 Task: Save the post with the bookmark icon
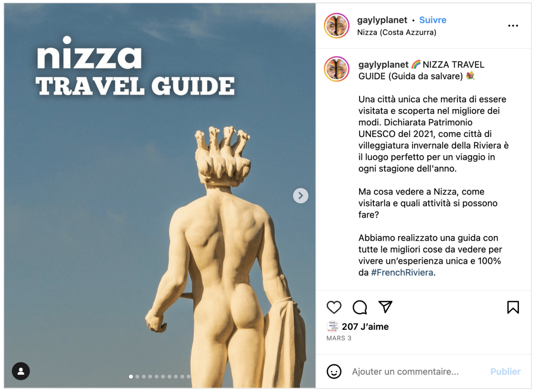[x=513, y=307]
